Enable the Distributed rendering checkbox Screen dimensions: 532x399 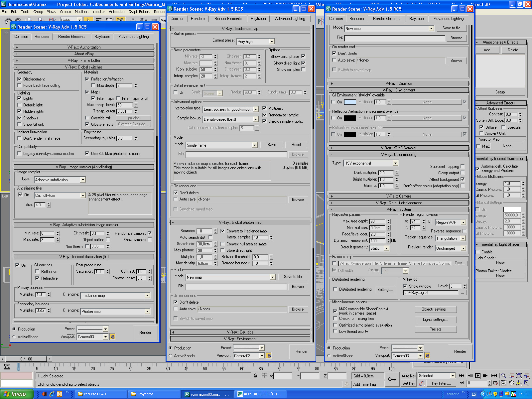(x=335, y=289)
